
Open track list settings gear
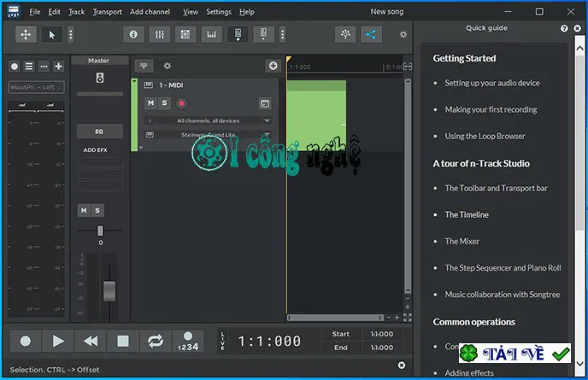tap(168, 66)
